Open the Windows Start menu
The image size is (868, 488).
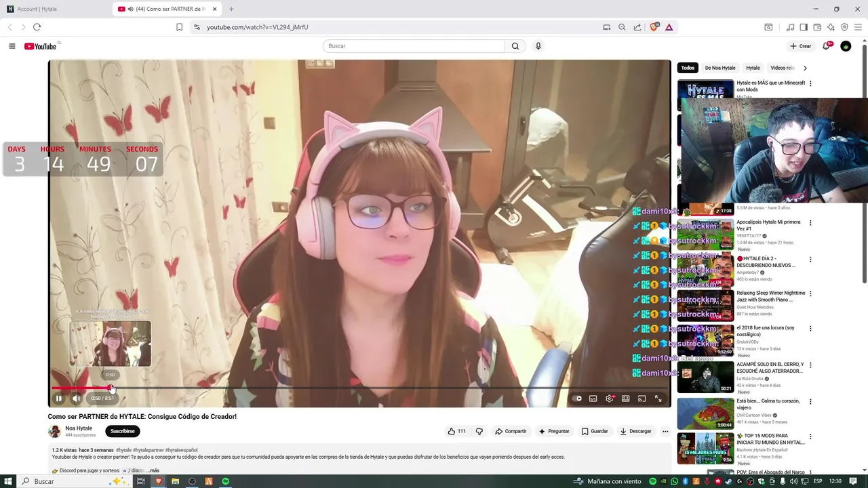click(x=8, y=481)
